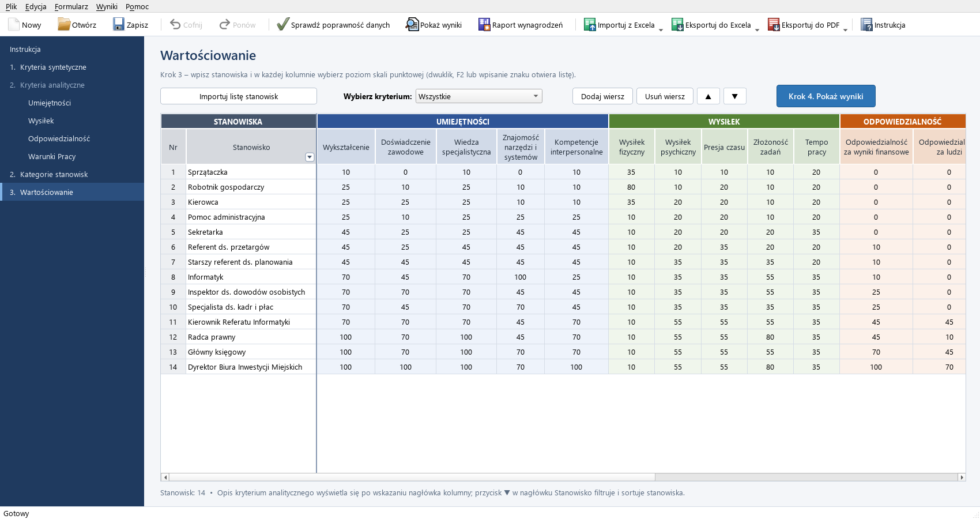Image resolution: width=980 pixels, height=519 pixels.
Task: Move row up with the up-arrow button
Action: pos(708,96)
